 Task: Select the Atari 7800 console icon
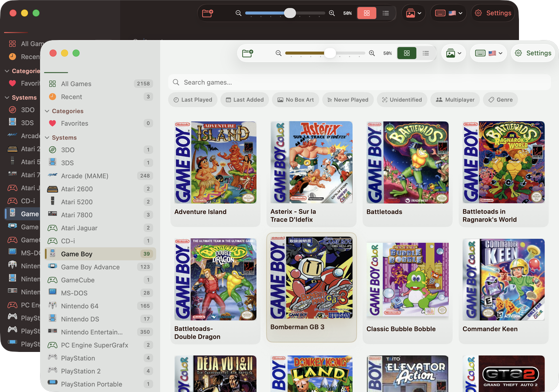pos(53,214)
